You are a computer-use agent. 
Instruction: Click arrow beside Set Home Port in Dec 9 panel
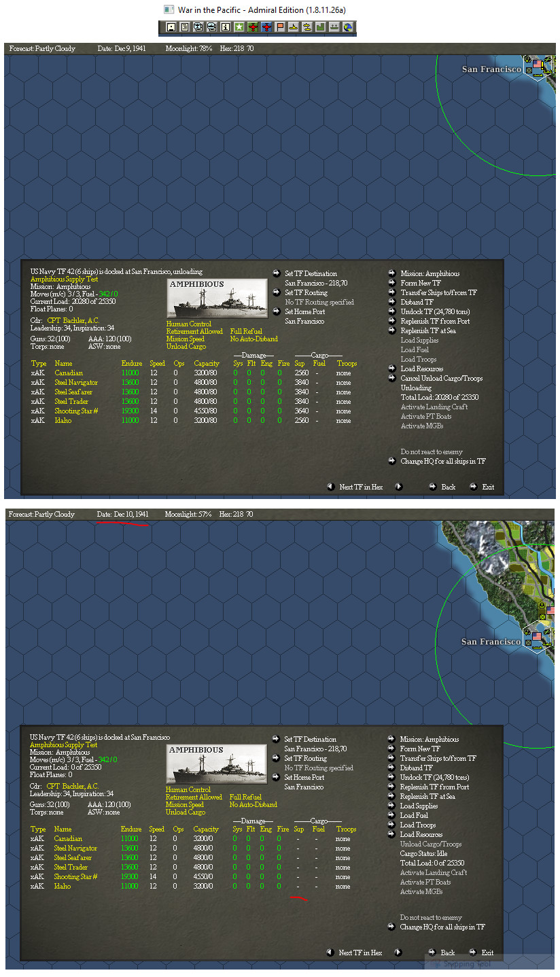click(x=277, y=311)
